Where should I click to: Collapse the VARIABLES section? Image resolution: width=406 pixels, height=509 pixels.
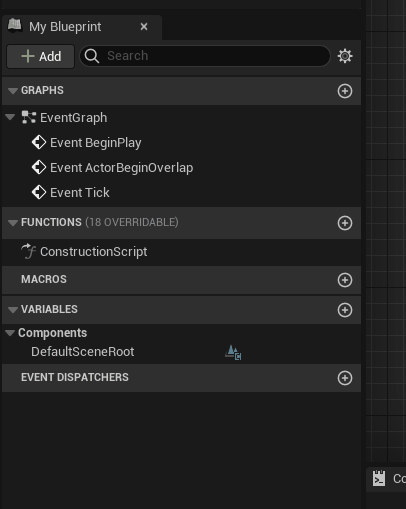click(13, 310)
